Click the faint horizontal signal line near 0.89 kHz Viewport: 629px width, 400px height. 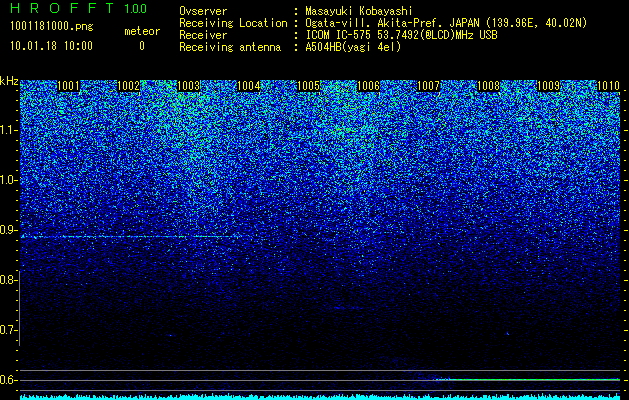[130, 237]
